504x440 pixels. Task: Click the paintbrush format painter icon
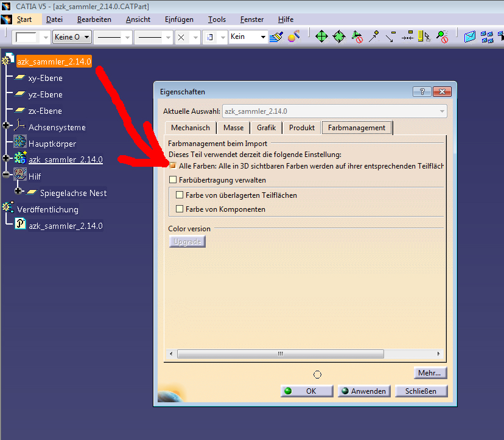276,37
